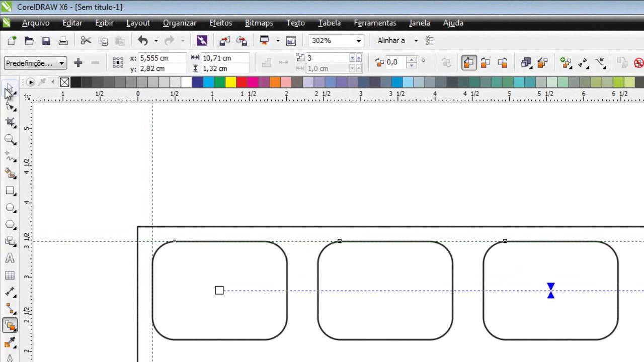This screenshot has height=362, width=644.
Task: Click the Copy icon
Action: [x=103, y=41]
